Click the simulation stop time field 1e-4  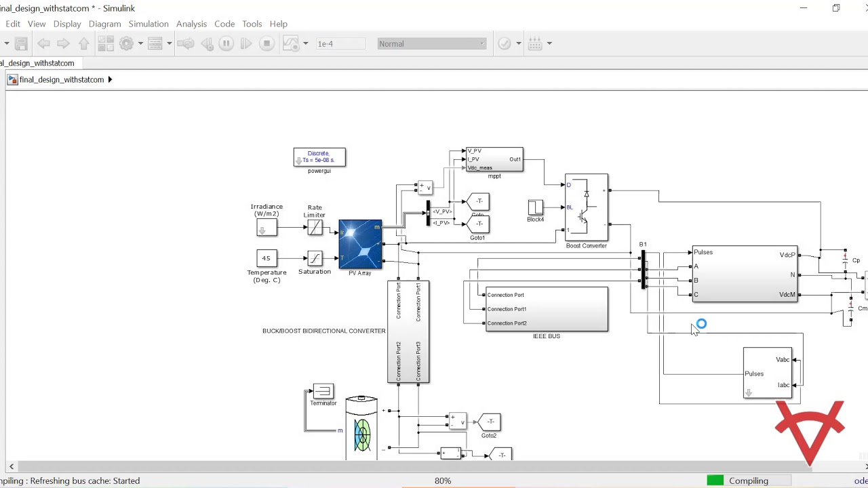[x=340, y=43]
